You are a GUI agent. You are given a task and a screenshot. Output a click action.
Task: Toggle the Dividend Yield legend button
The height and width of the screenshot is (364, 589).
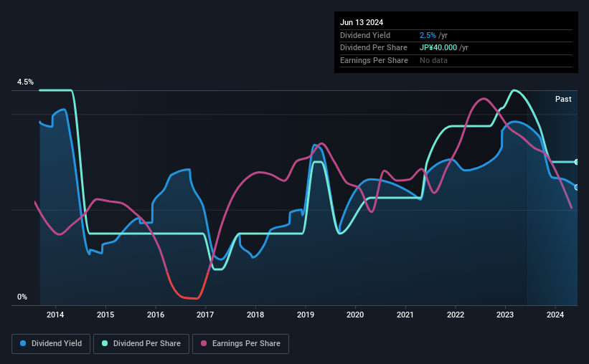click(x=51, y=344)
